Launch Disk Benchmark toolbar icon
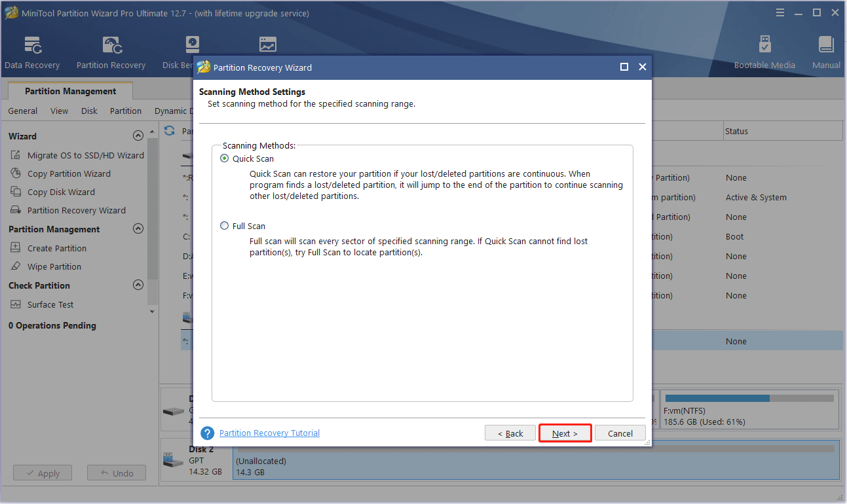847x504 pixels. point(191,45)
